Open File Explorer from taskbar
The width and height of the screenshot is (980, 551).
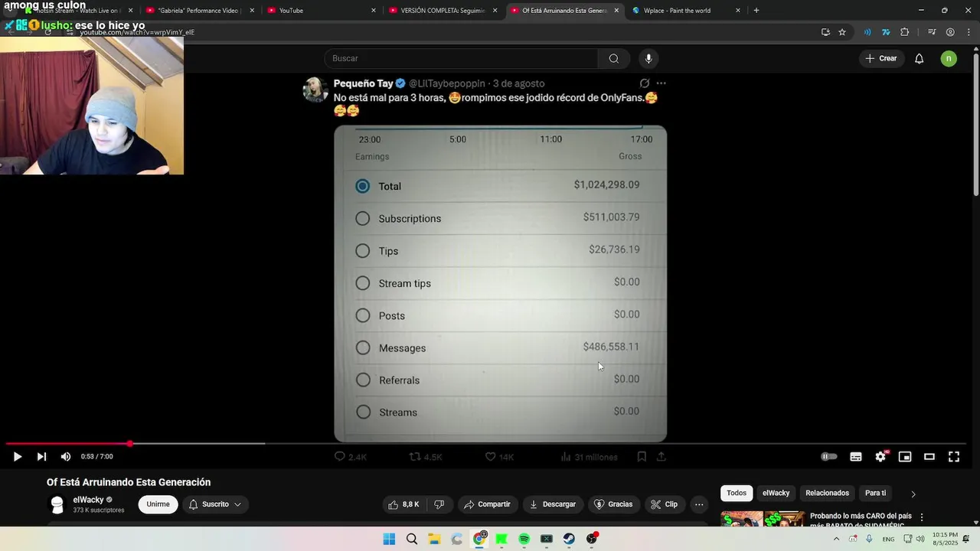pos(434,539)
